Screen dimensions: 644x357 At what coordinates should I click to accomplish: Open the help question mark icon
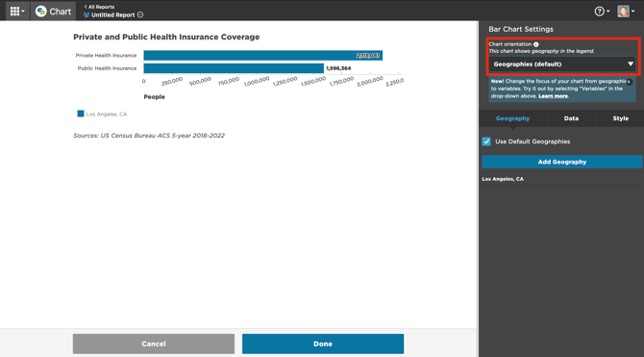[x=599, y=12]
